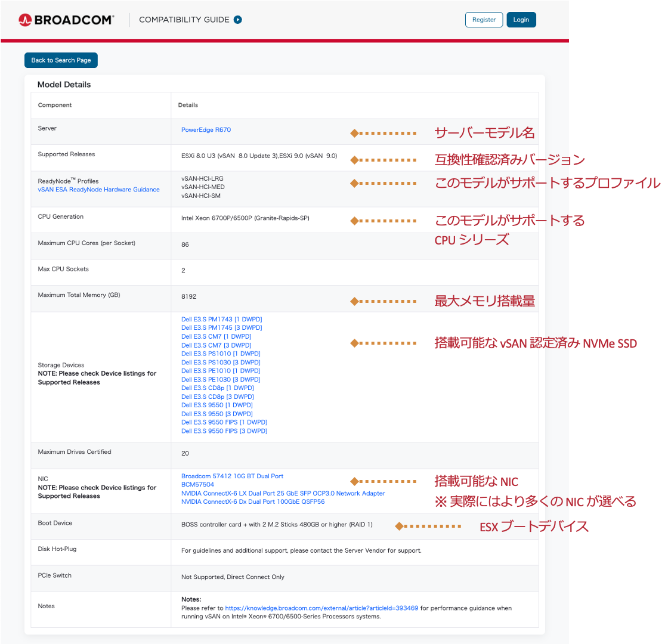
Task: Open NVIDIA ConnectX-6 Dx 100GbE QSFP56 link
Action: pyautogui.click(x=253, y=501)
